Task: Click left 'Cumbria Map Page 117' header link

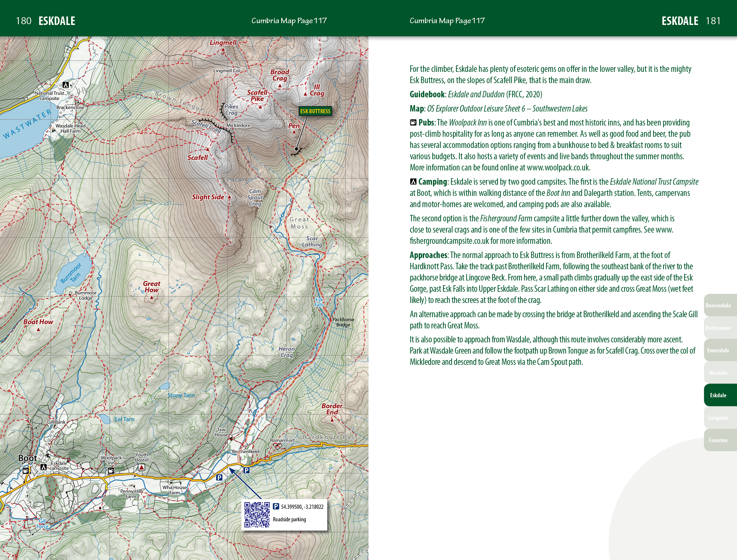Action: tap(289, 21)
